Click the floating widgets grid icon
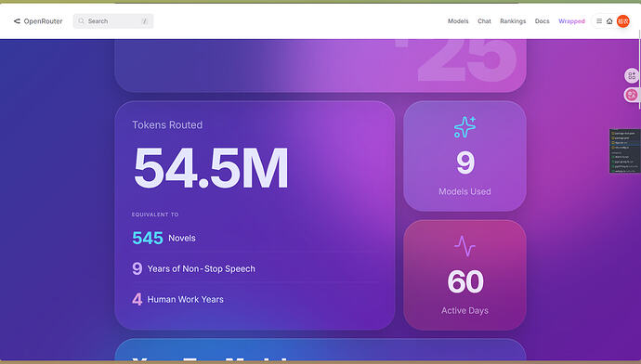Viewport: 641px width, 364px height. [x=632, y=75]
